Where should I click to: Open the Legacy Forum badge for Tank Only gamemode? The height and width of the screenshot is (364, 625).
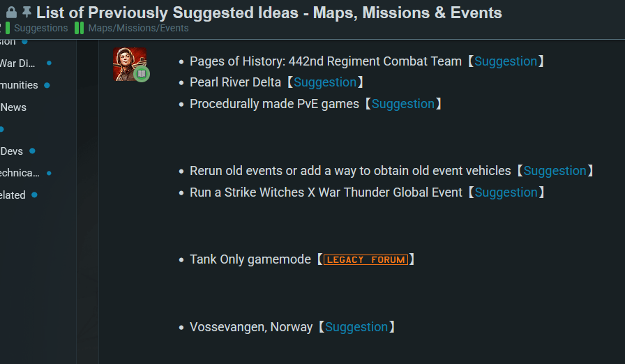[x=366, y=259]
